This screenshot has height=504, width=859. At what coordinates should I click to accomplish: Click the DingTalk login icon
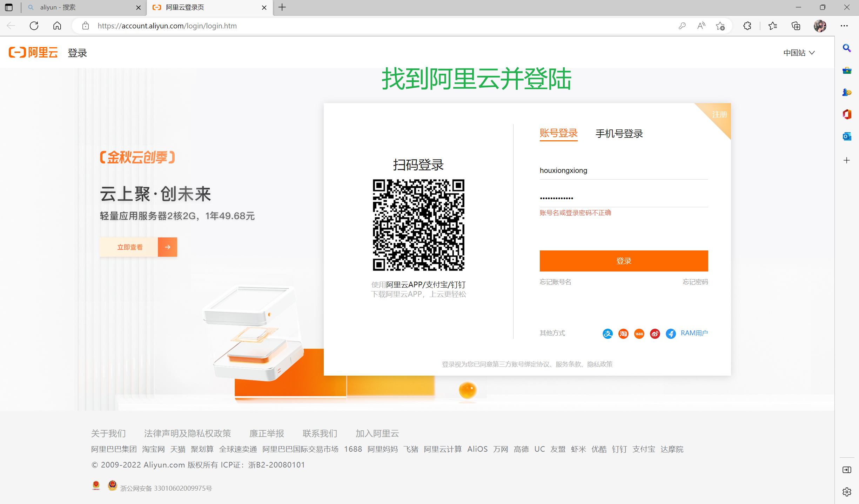point(671,334)
